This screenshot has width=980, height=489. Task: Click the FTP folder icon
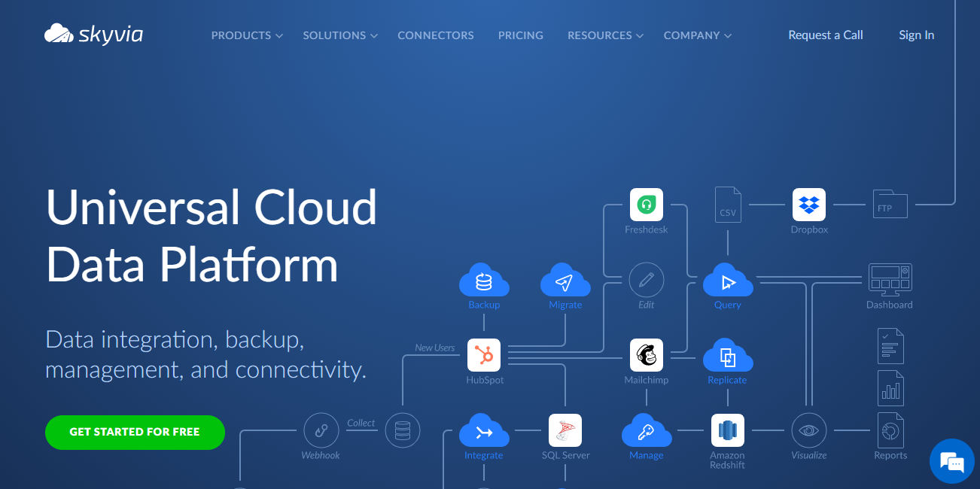coord(890,204)
